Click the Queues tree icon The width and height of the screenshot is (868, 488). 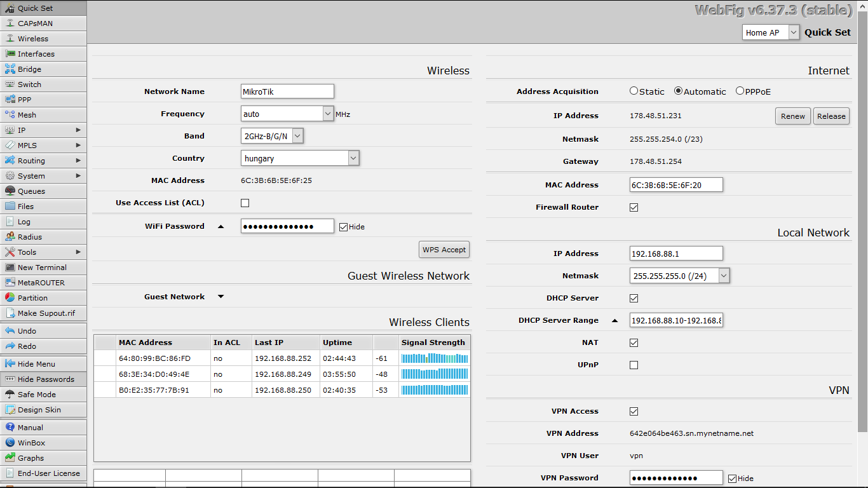(x=10, y=191)
